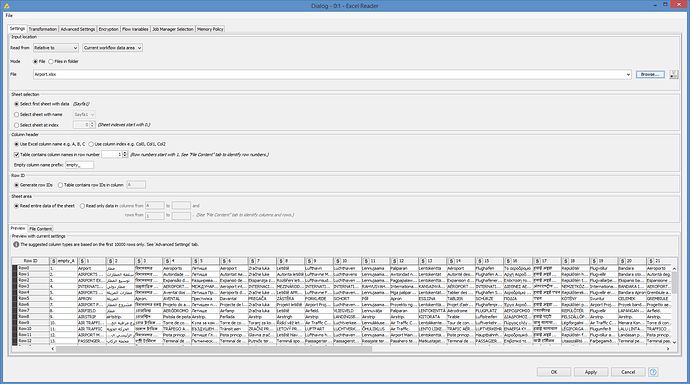Image resolution: width=690 pixels, height=384 pixels.
Task: Select Use column index option
Action: (x=91, y=144)
